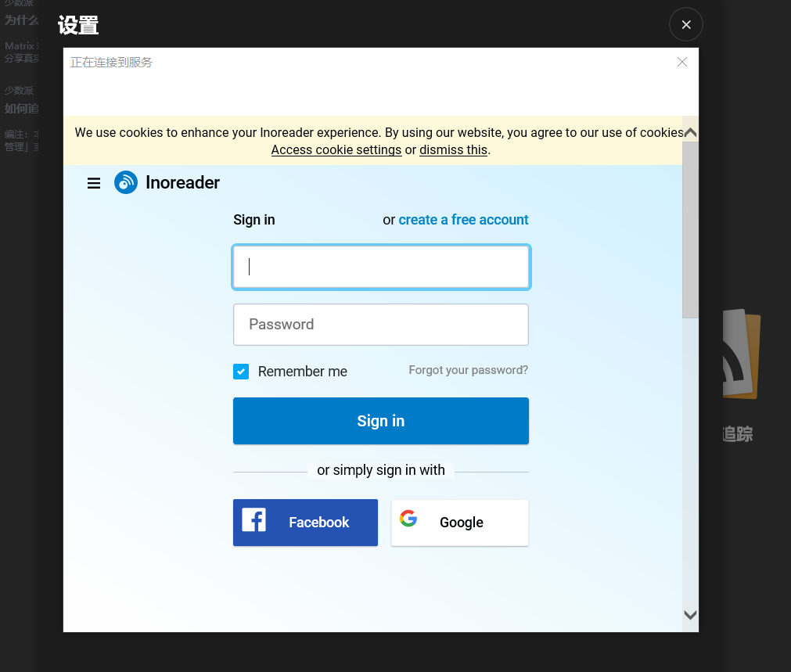Image resolution: width=791 pixels, height=672 pixels.
Task: Uncheck the Remember me checkbox
Action: point(241,372)
